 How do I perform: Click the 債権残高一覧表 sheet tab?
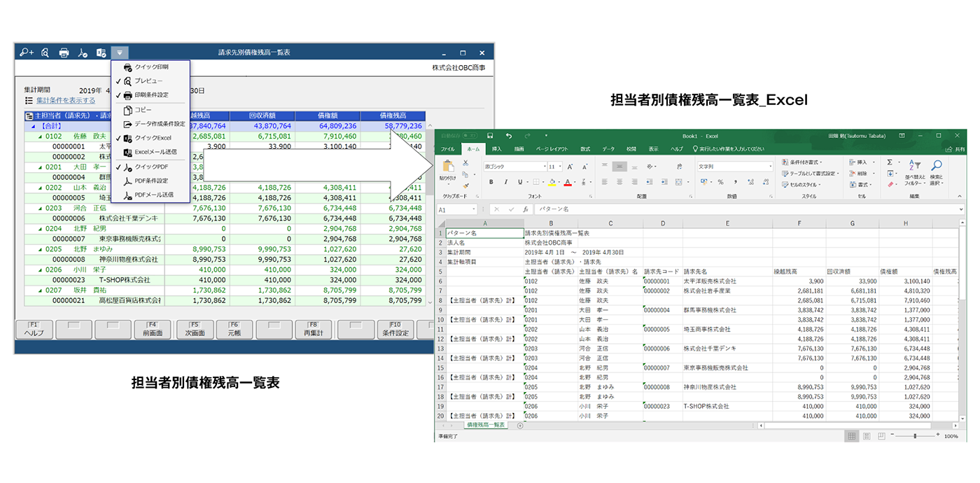[487, 426]
